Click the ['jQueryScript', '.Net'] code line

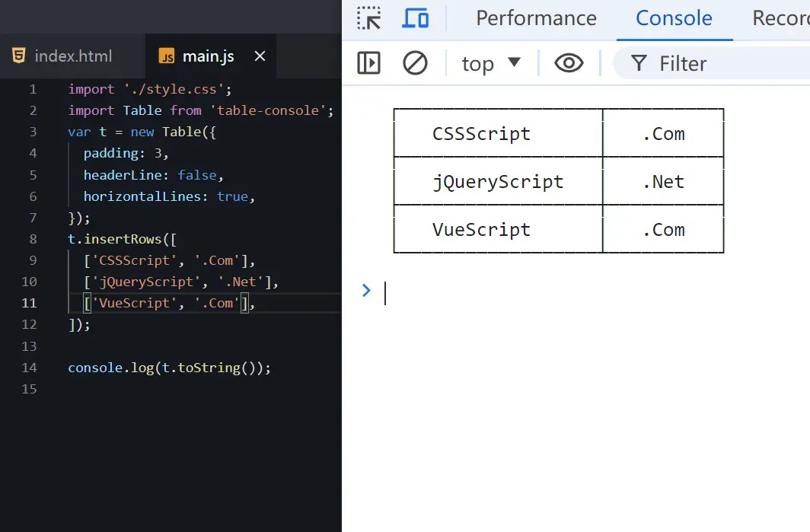click(x=181, y=282)
